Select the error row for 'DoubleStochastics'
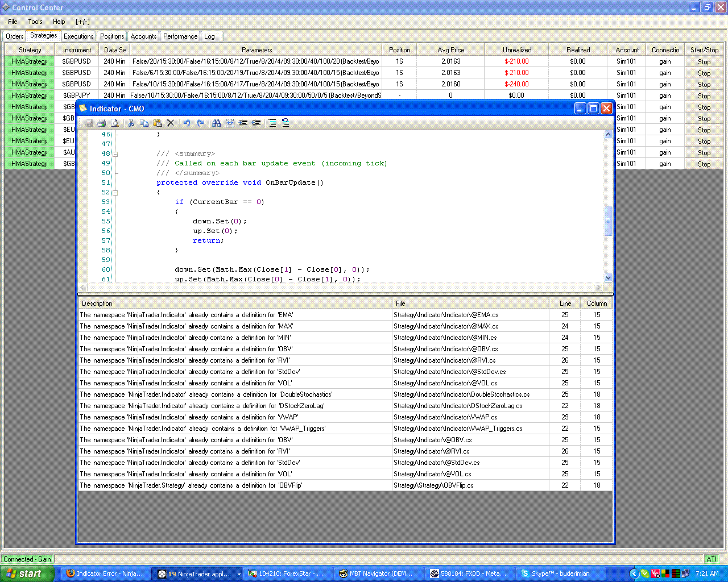 345,394
